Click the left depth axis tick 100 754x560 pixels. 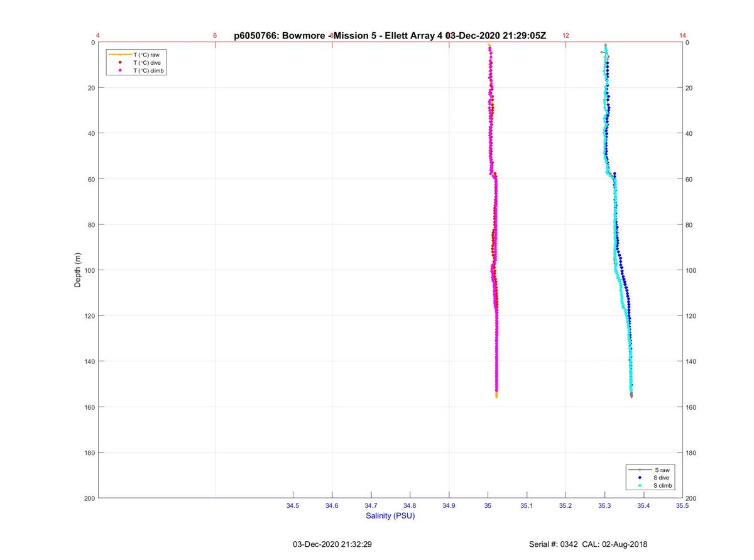click(89, 270)
